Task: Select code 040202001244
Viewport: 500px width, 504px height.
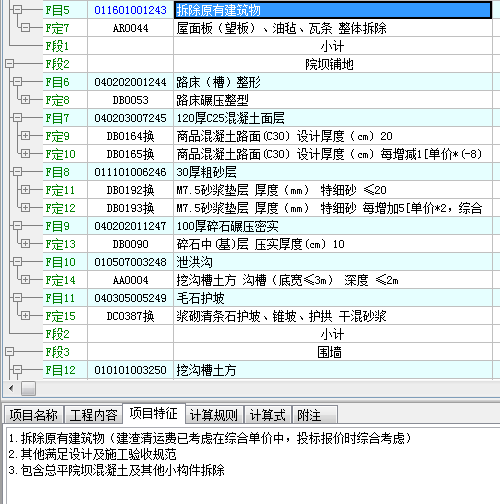Action: coord(130,82)
